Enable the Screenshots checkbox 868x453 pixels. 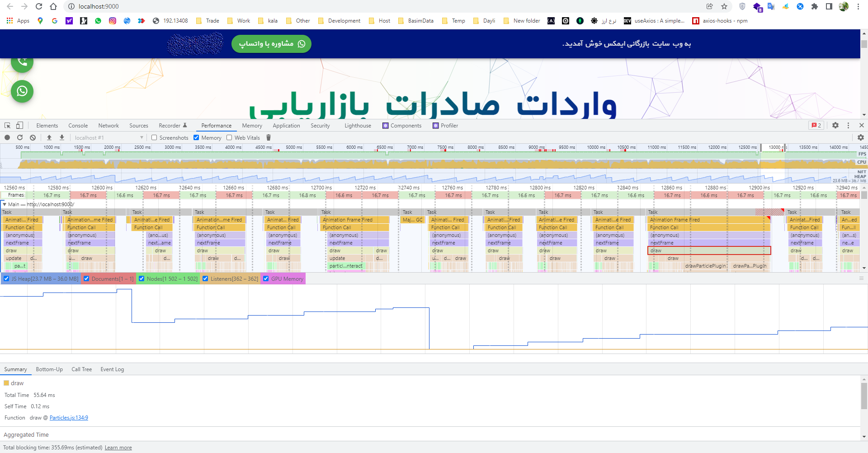(x=155, y=137)
